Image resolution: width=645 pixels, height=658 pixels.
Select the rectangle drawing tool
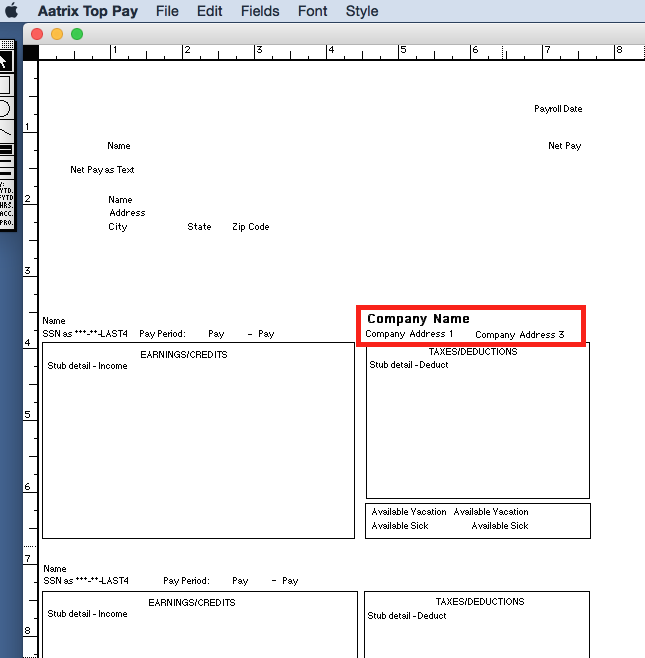6,84
